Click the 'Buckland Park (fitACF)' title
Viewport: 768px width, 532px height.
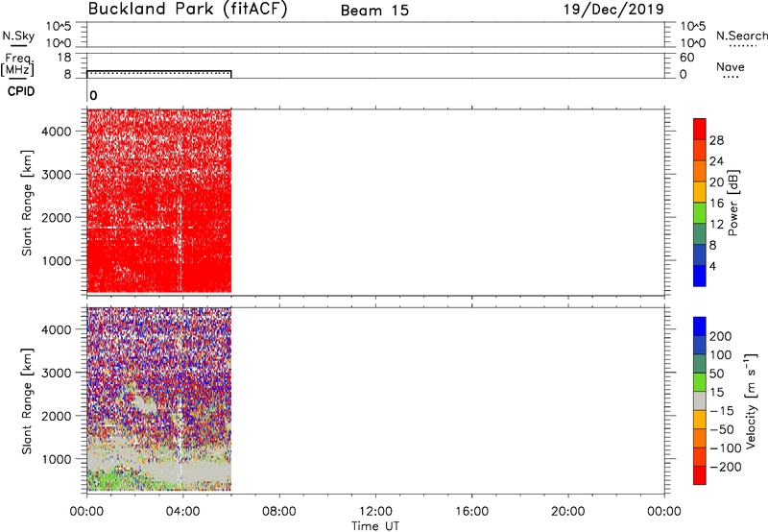(x=187, y=10)
